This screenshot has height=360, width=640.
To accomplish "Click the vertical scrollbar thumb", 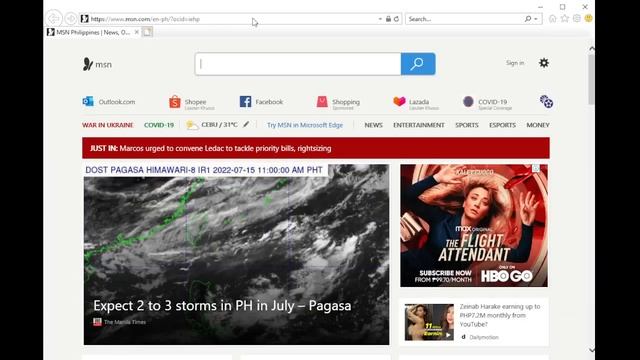I will pyautogui.click(x=591, y=80).
